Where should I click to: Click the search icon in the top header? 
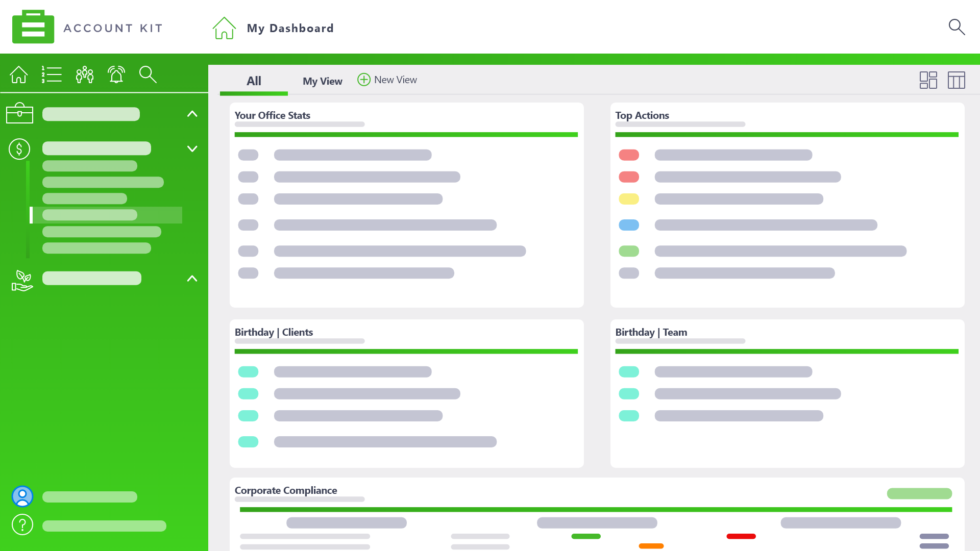pyautogui.click(x=957, y=27)
